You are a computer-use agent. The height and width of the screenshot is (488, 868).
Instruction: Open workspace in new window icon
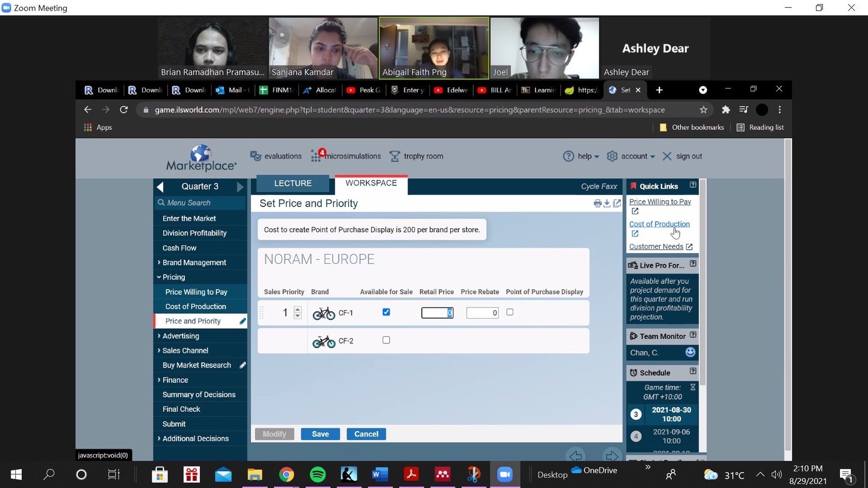(617, 203)
